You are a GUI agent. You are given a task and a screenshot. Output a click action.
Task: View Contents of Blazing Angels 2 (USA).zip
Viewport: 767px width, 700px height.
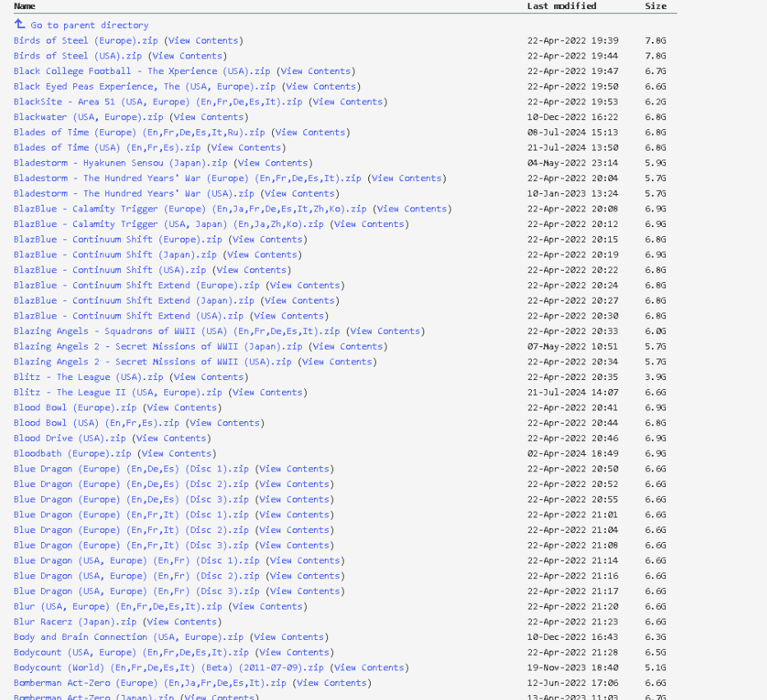337,362
